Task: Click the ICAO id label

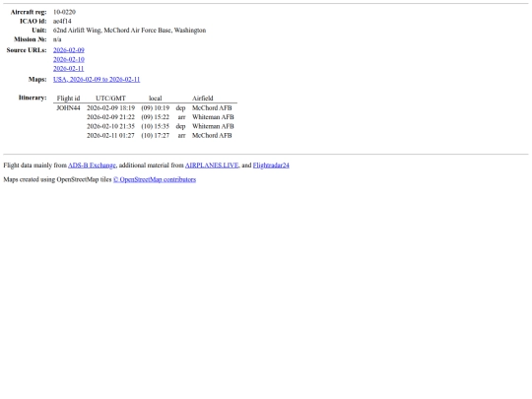Action: 33,22
